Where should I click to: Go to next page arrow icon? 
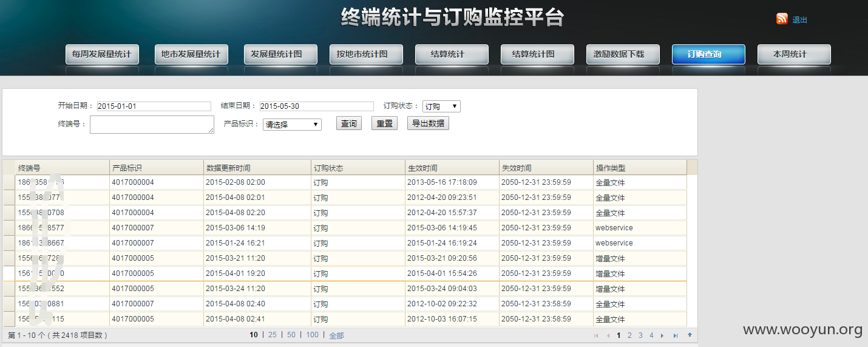pos(662,335)
